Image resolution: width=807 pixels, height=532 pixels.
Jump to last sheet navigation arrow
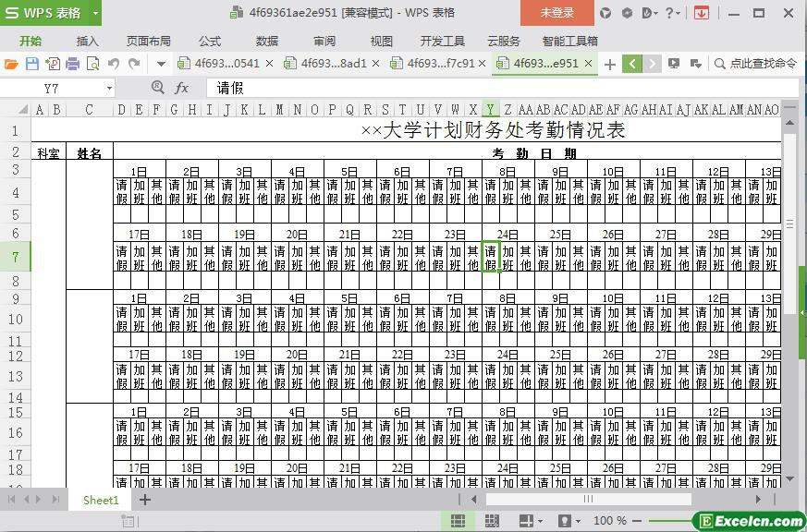pyautogui.click(x=56, y=499)
